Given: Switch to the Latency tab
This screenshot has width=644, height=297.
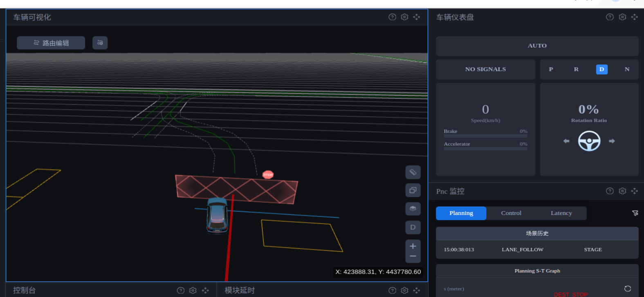Looking at the screenshot, I should [x=561, y=213].
